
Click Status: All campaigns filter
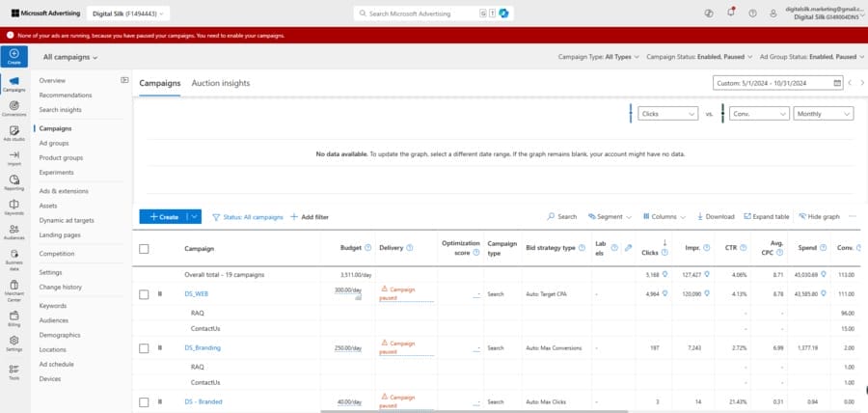coord(248,217)
